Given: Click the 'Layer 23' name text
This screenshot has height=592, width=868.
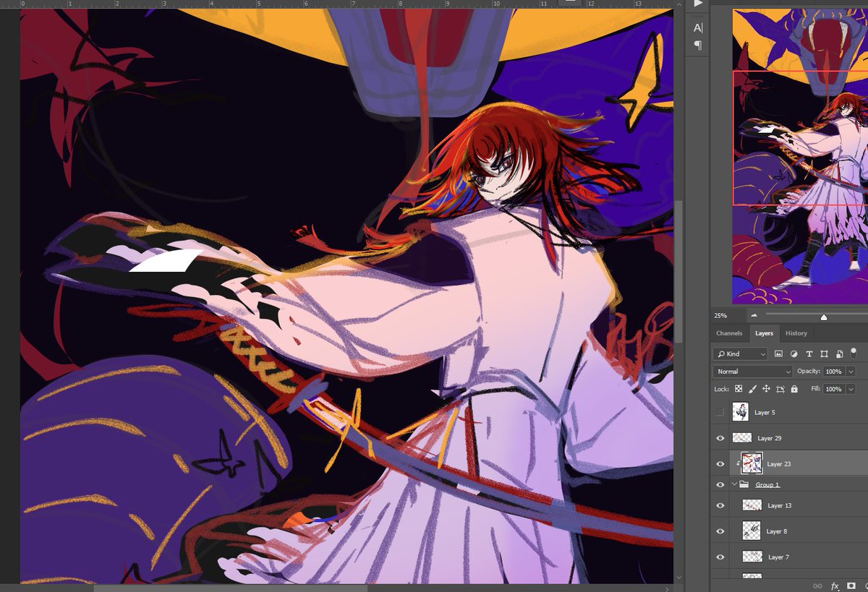Looking at the screenshot, I should click(779, 464).
